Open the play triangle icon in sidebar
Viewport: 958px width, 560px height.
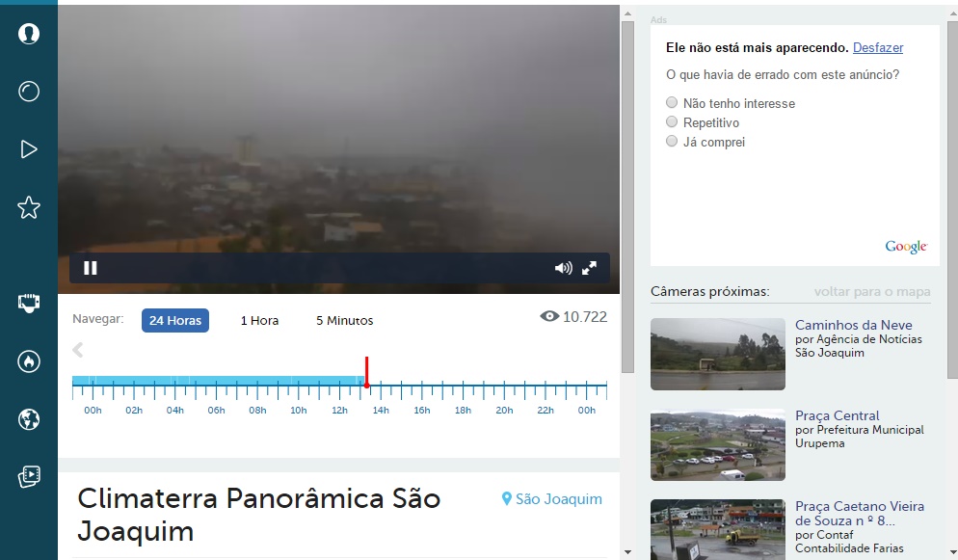pyautogui.click(x=29, y=149)
